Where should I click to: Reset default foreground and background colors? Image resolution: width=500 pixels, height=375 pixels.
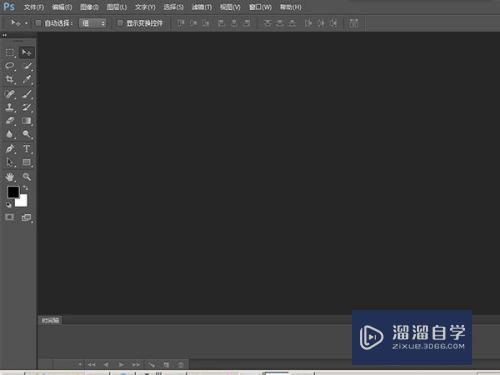tap(9, 205)
